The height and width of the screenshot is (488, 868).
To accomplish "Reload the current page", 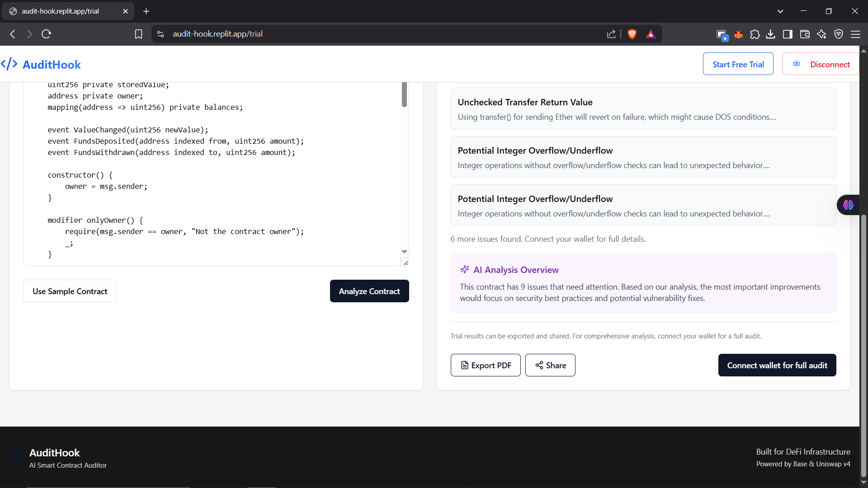I will click(x=46, y=34).
